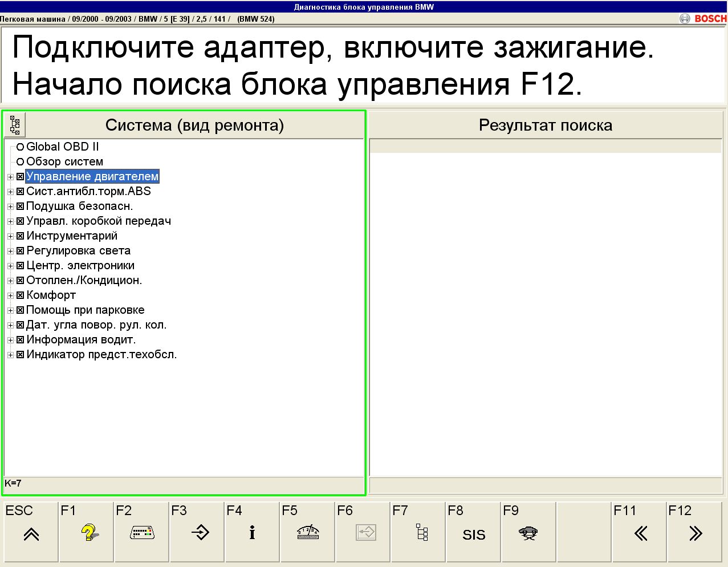
Task: Toggle checkbox for Информация водит.
Action: point(20,340)
